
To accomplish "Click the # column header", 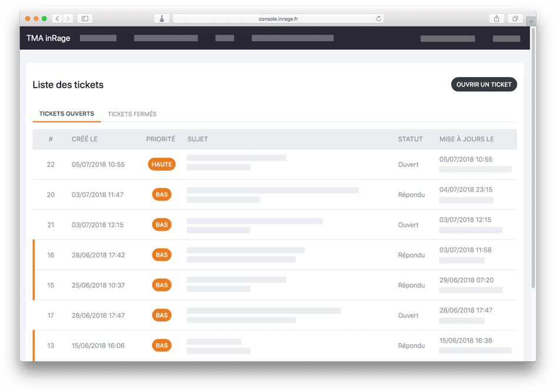I will click(x=51, y=139).
